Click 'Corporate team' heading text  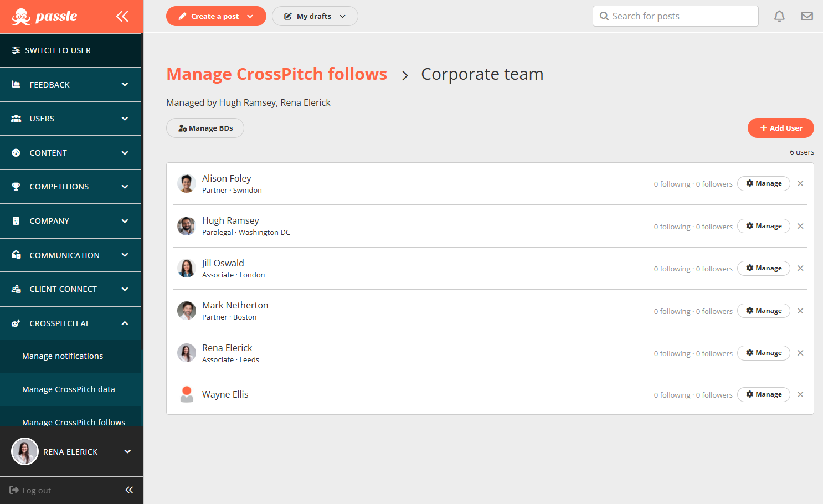pyautogui.click(x=482, y=74)
